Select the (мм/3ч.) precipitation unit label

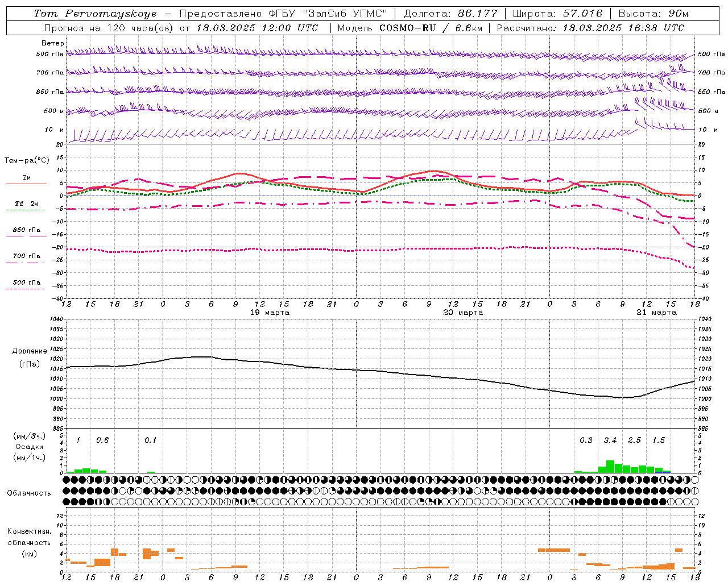point(29,436)
